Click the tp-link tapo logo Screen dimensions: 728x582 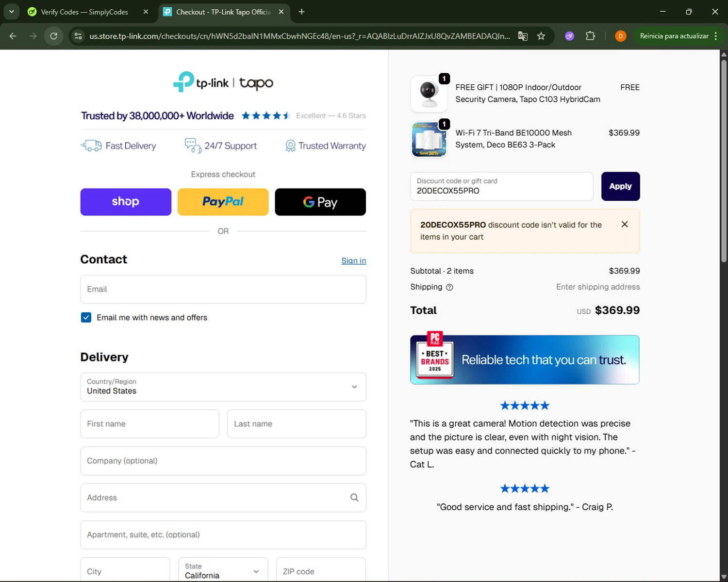[223, 82]
